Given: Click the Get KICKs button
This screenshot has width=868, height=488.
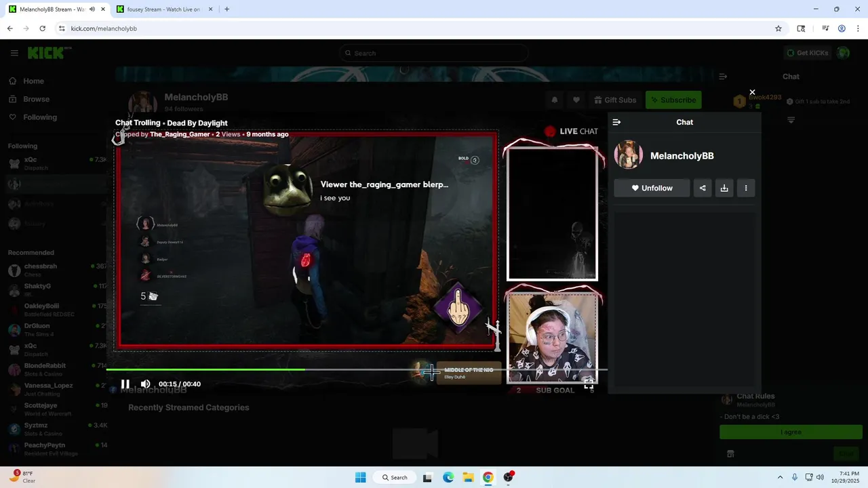Looking at the screenshot, I should click(807, 53).
